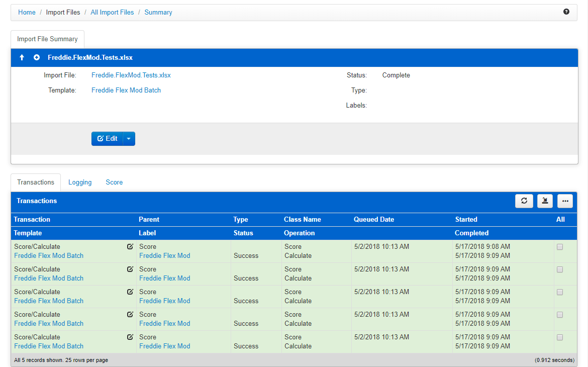Image resolution: width=588 pixels, height=367 pixels.
Task: Click the Edit button
Action: pos(107,139)
